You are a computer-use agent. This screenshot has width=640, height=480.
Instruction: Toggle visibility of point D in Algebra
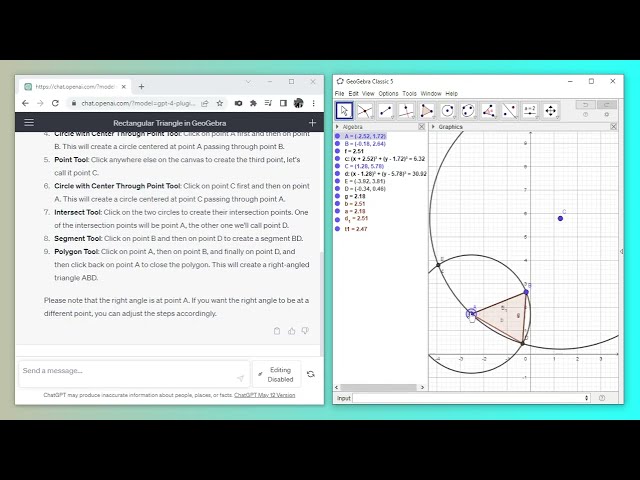pyautogui.click(x=337, y=189)
